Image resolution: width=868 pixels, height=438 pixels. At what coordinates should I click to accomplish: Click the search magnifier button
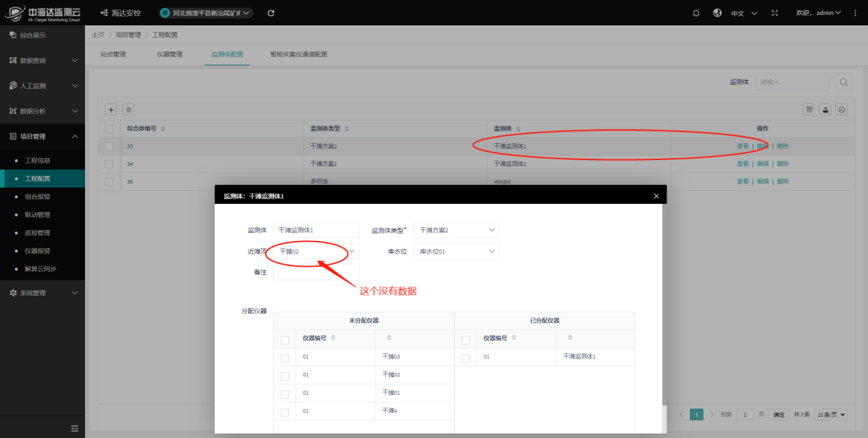click(x=843, y=82)
